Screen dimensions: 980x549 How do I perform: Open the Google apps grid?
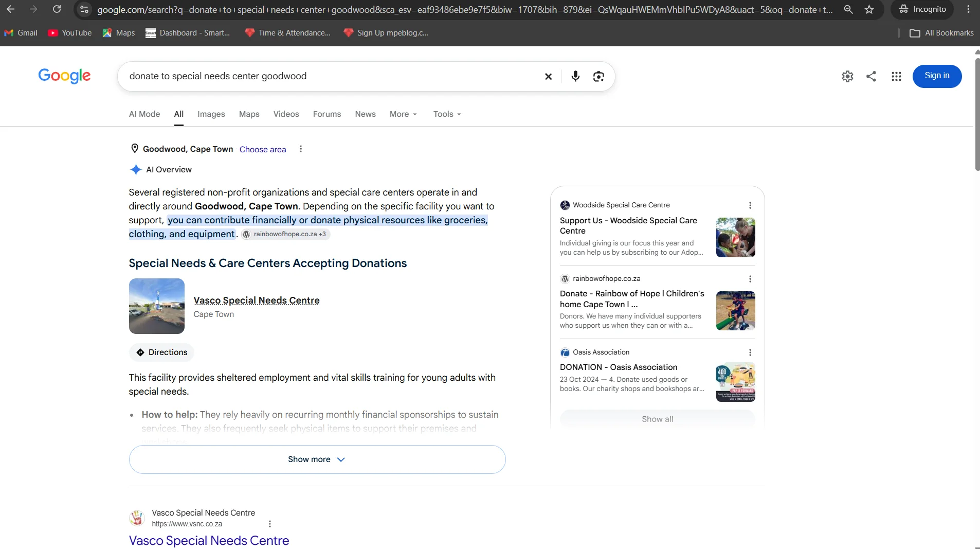click(x=896, y=76)
